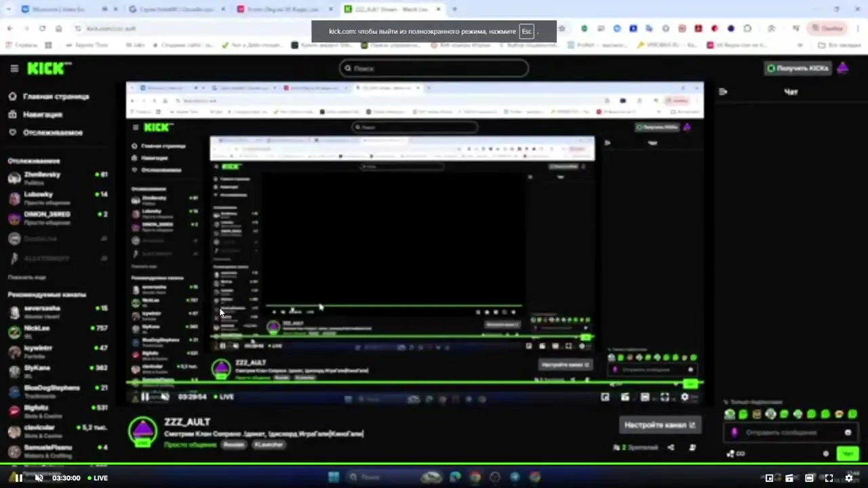Viewport: 868px width, 488px height.
Task: Click the Russian language tag
Action: (x=234, y=445)
